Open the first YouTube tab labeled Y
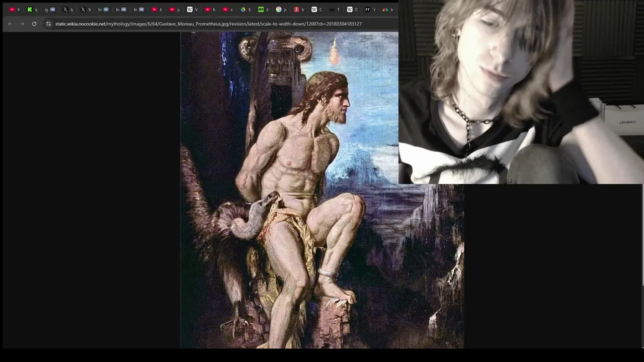The width and height of the screenshot is (644, 362). 15,10
